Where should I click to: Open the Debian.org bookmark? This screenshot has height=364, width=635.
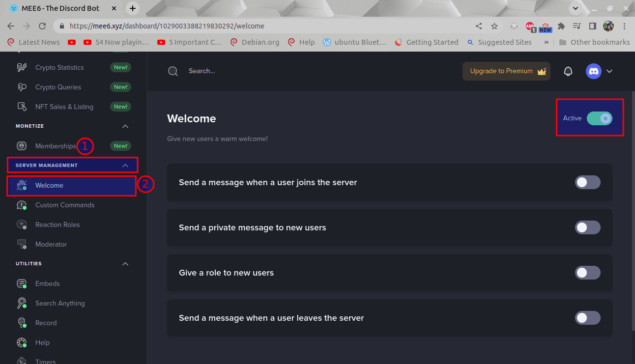coord(255,42)
